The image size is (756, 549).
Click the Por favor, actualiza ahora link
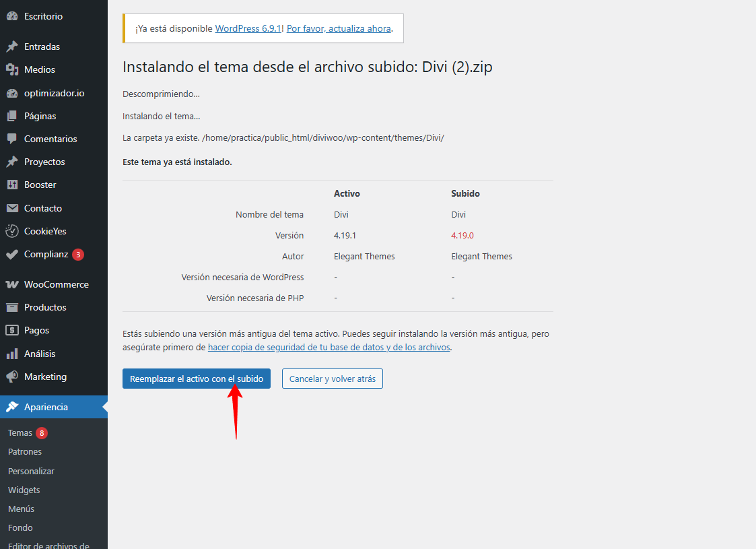point(339,28)
